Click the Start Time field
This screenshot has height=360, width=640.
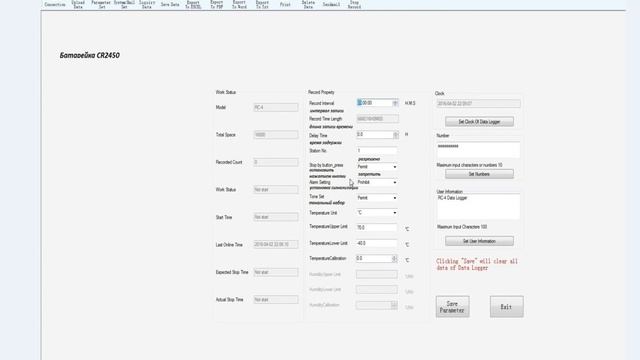pyautogui.click(x=276, y=217)
